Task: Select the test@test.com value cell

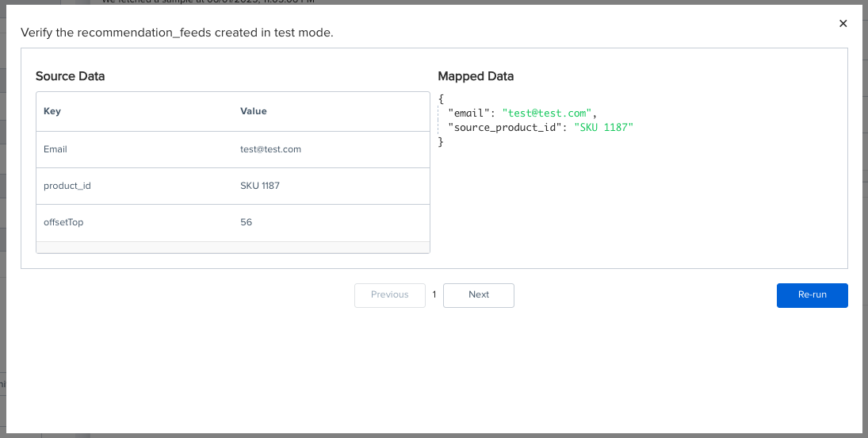Action: tap(270, 150)
